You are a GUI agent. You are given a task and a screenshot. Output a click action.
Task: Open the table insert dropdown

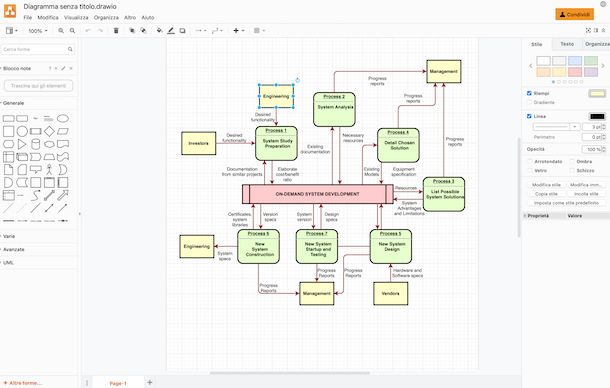(259, 30)
